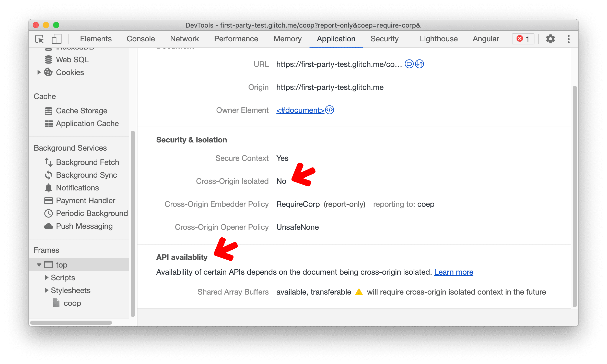Click the Lighthouse tab
Screen dimensions: 607x364
438,39
